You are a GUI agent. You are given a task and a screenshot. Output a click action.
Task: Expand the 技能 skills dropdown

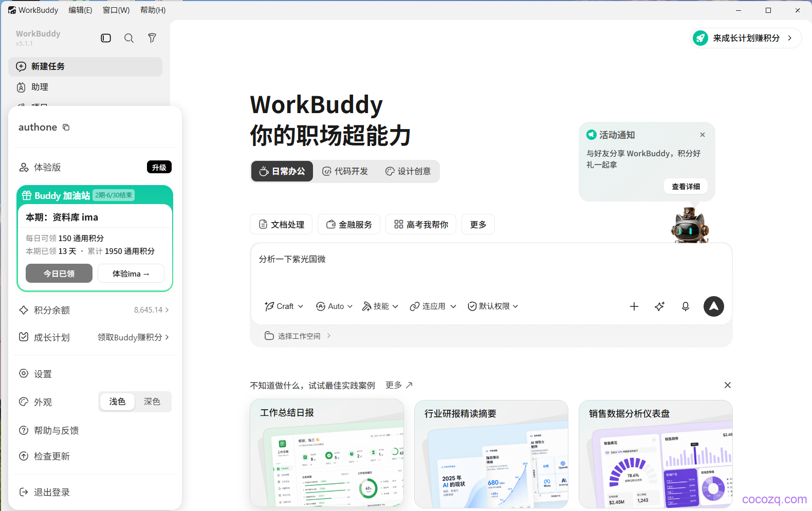pos(380,306)
